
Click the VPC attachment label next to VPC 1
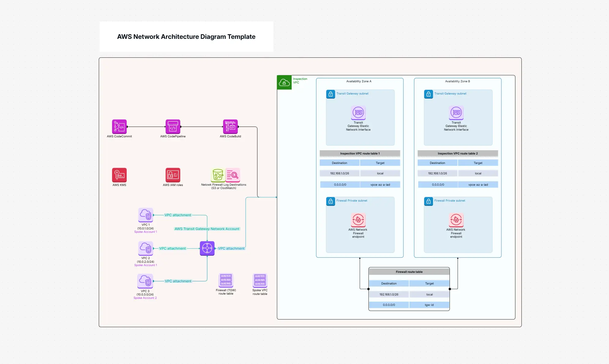tap(178, 215)
